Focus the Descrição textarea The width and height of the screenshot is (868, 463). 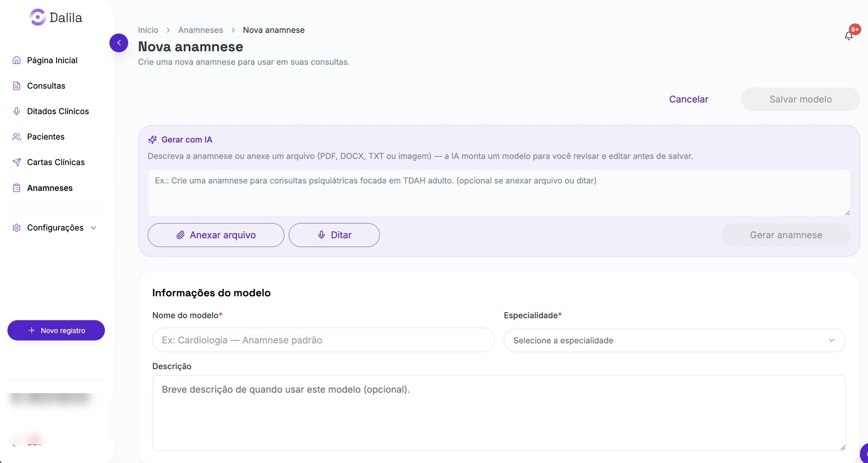point(499,413)
